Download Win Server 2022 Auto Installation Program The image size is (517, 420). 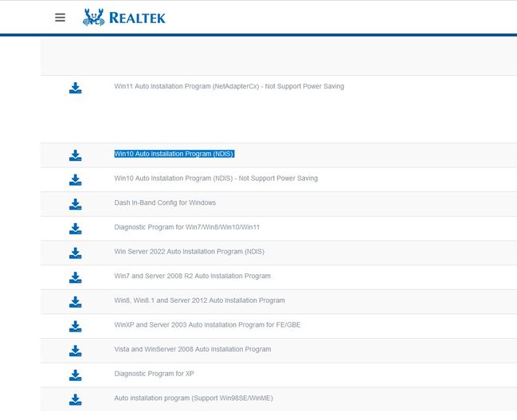75,253
